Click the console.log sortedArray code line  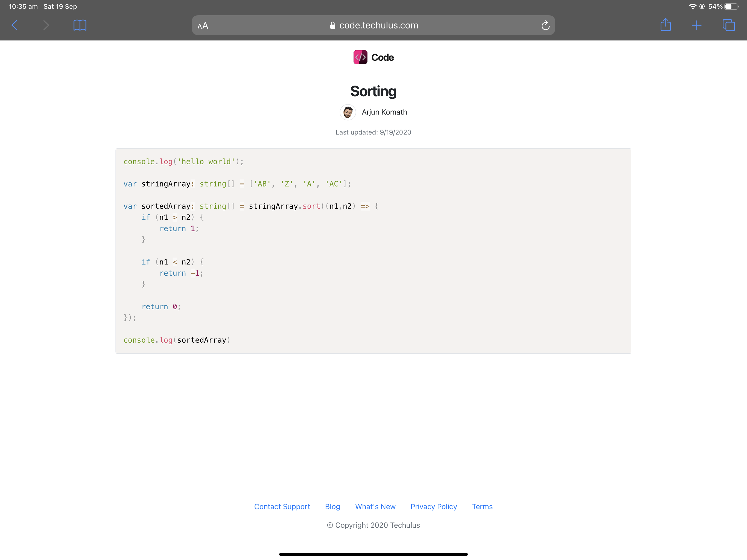point(177,340)
